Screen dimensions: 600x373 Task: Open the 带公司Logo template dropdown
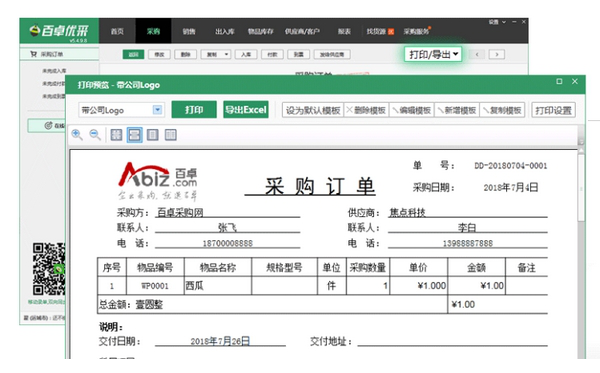[x=157, y=110]
